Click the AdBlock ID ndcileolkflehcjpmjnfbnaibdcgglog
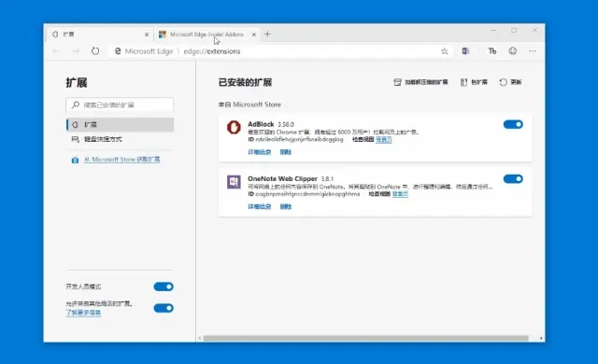This screenshot has height=364, width=598. click(299, 140)
